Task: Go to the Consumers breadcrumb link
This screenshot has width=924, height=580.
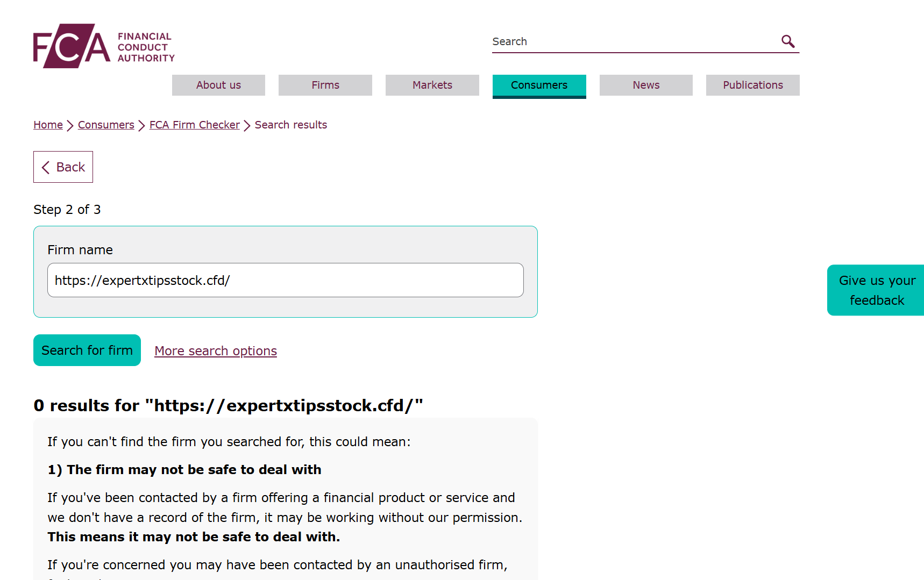Action: click(x=106, y=125)
